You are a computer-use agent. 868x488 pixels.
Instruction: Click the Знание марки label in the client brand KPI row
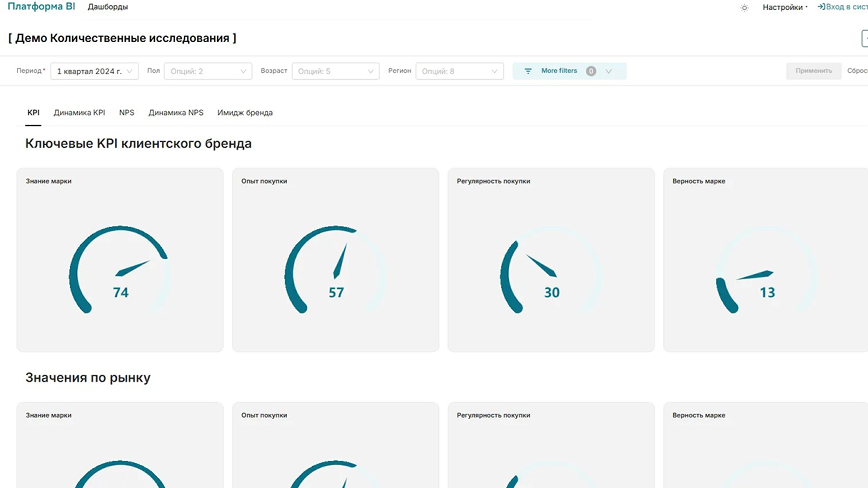coord(49,181)
